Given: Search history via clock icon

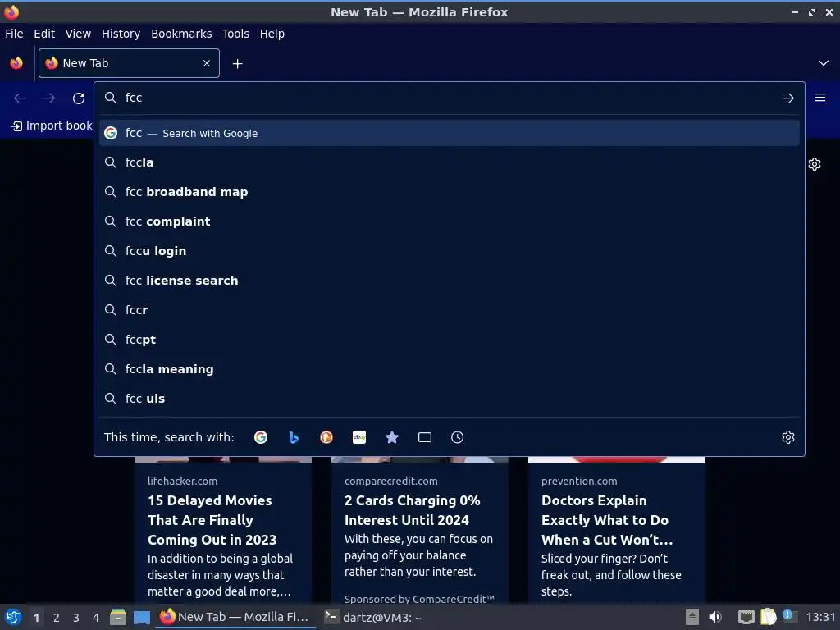Looking at the screenshot, I should click(x=458, y=437).
